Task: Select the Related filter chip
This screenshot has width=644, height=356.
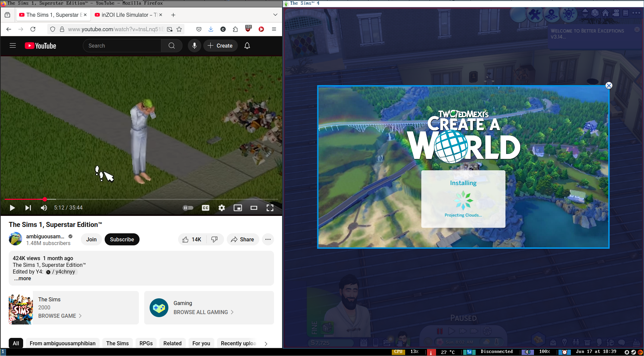Action: click(172, 343)
